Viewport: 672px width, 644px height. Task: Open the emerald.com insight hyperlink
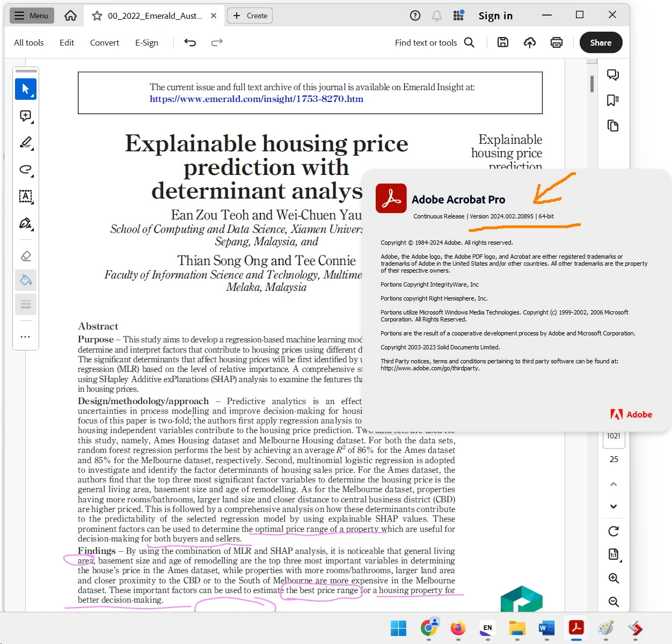pyautogui.click(x=257, y=99)
